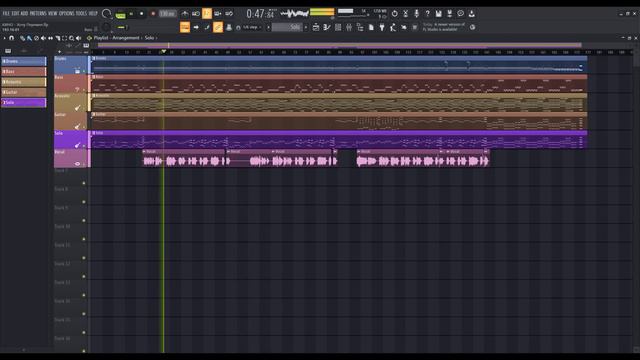Select the playlist Playback speaker tool

click(78, 38)
